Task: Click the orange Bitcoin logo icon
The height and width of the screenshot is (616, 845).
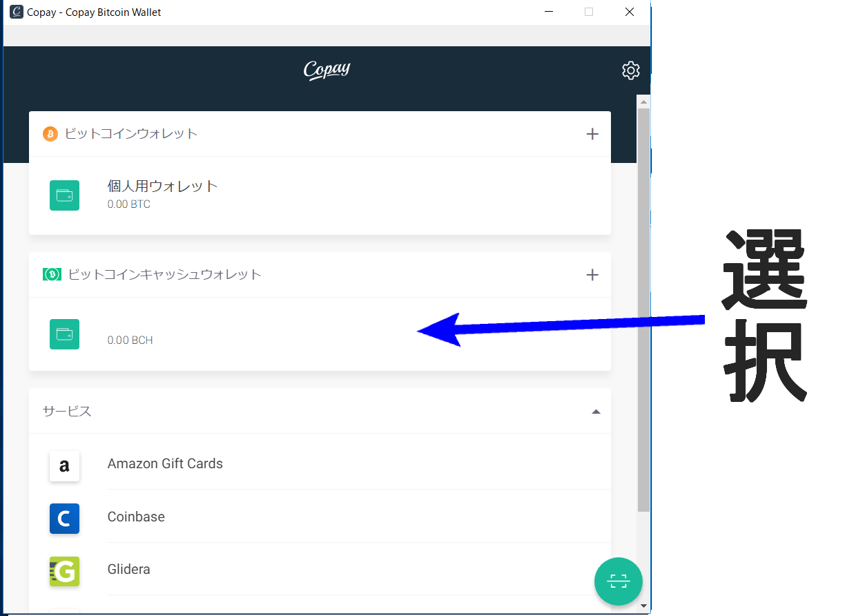Action: 50,134
